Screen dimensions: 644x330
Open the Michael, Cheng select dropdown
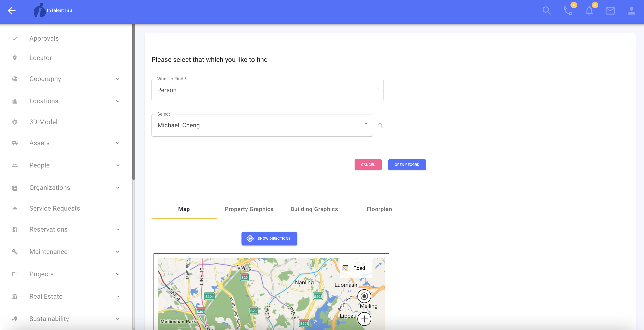point(262,125)
